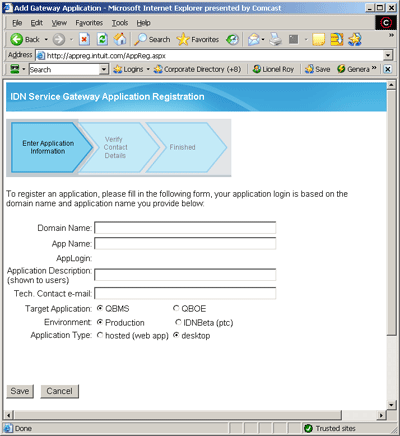This screenshot has width=400, height=436.
Task: Refresh the page with the green arrows icon
Action: coord(102,39)
